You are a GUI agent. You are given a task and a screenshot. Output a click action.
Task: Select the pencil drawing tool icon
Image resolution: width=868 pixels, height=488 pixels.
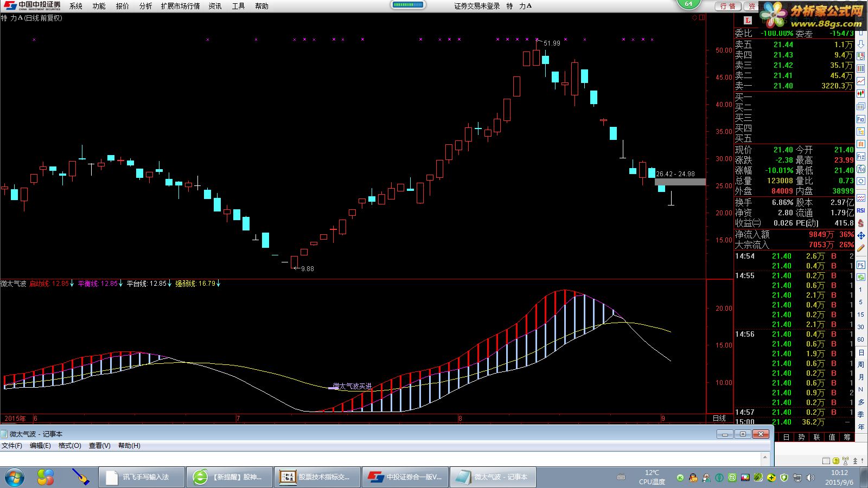pos(861,248)
